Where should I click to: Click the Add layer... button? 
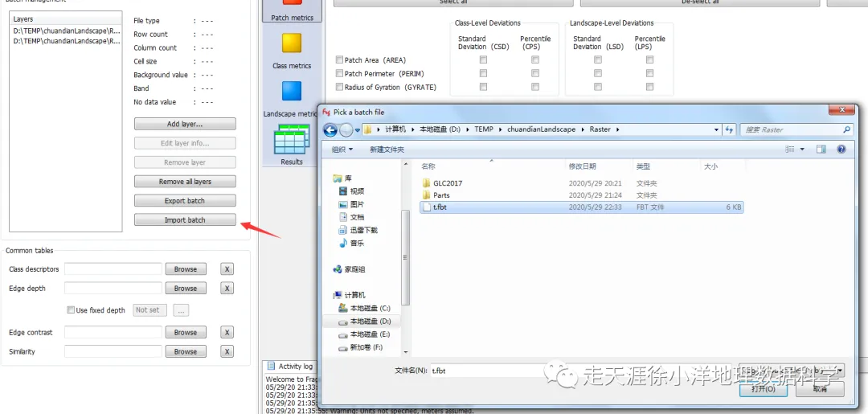[x=185, y=124]
